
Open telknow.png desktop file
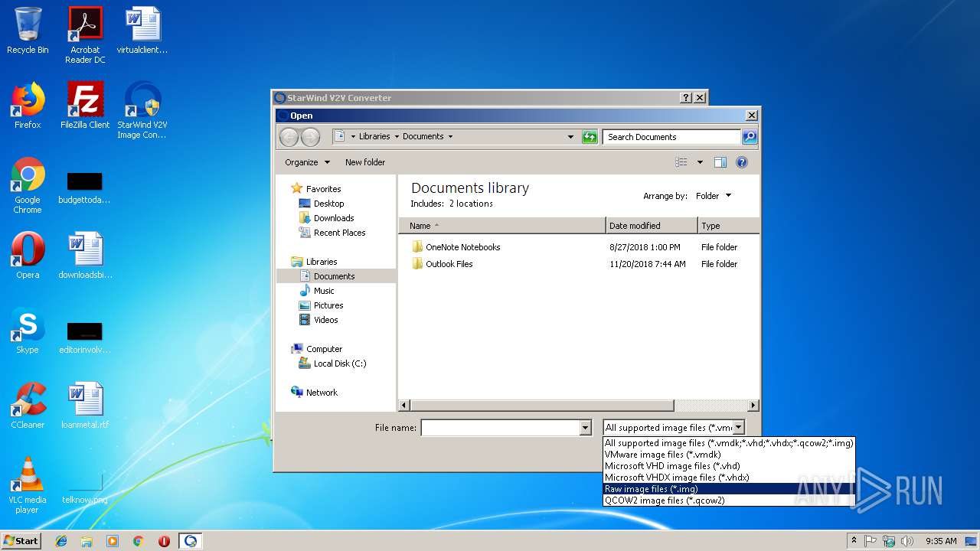coord(85,487)
